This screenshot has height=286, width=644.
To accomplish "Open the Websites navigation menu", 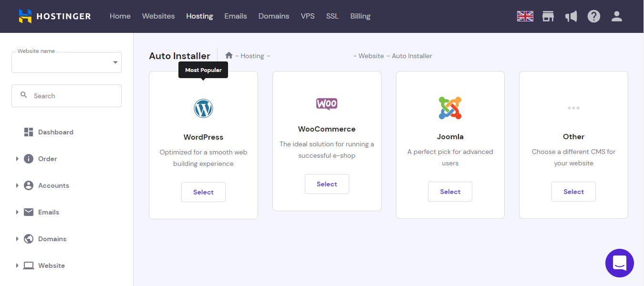I will click(x=158, y=16).
